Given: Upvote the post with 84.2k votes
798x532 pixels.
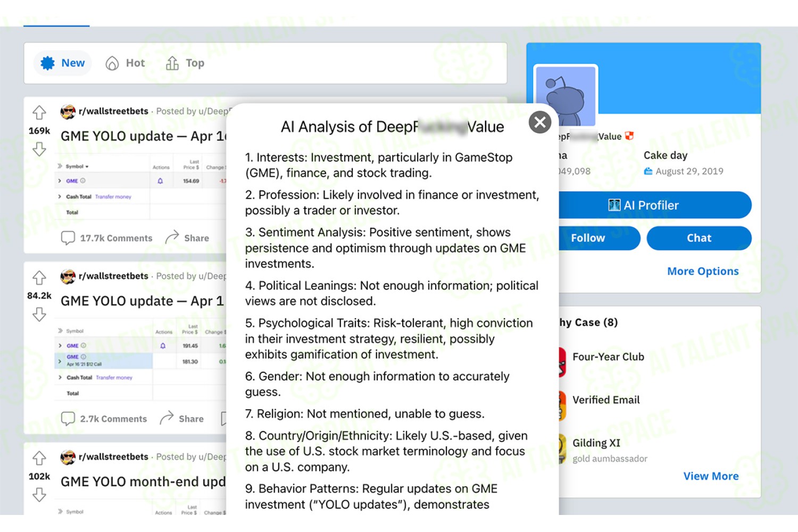Looking at the screenshot, I should tap(39, 278).
